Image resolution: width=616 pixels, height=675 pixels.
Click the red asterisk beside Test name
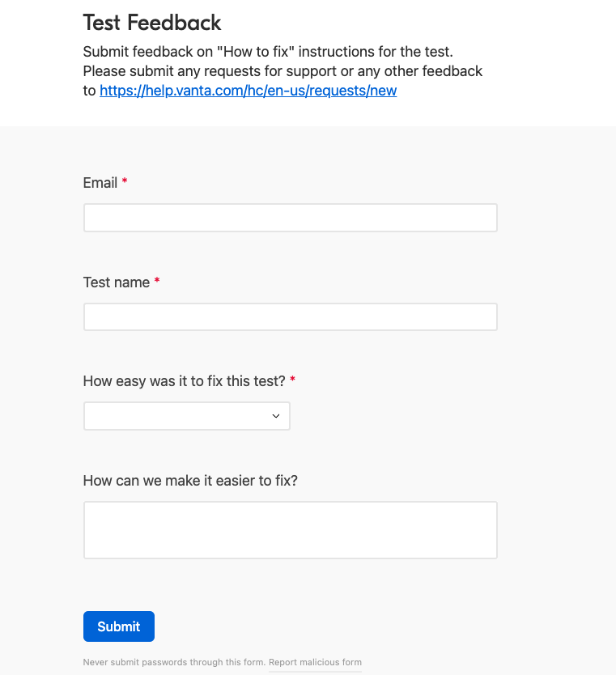pos(157,281)
